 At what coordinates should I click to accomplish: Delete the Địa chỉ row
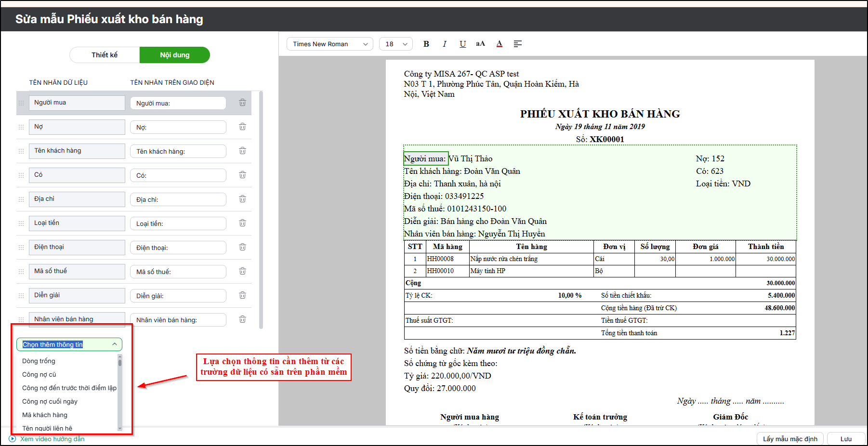(242, 199)
